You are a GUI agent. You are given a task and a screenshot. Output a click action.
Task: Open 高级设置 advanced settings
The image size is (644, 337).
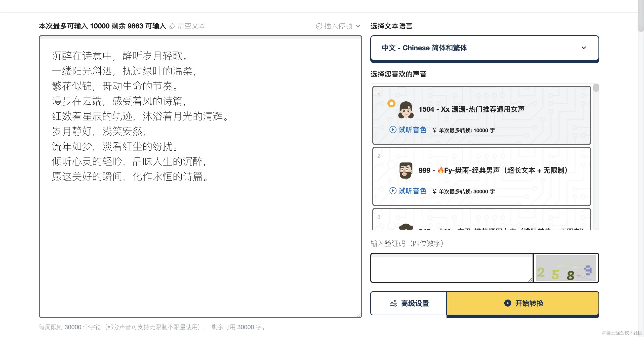(x=415, y=303)
